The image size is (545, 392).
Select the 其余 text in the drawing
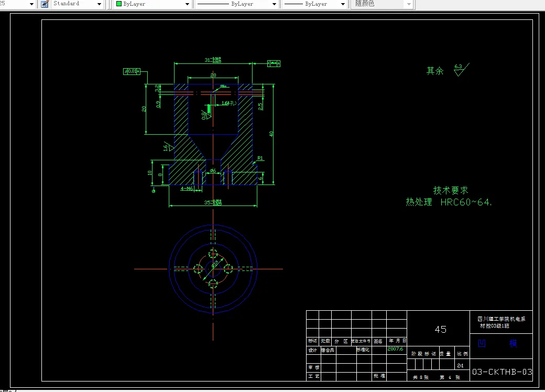tap(435, 71)
